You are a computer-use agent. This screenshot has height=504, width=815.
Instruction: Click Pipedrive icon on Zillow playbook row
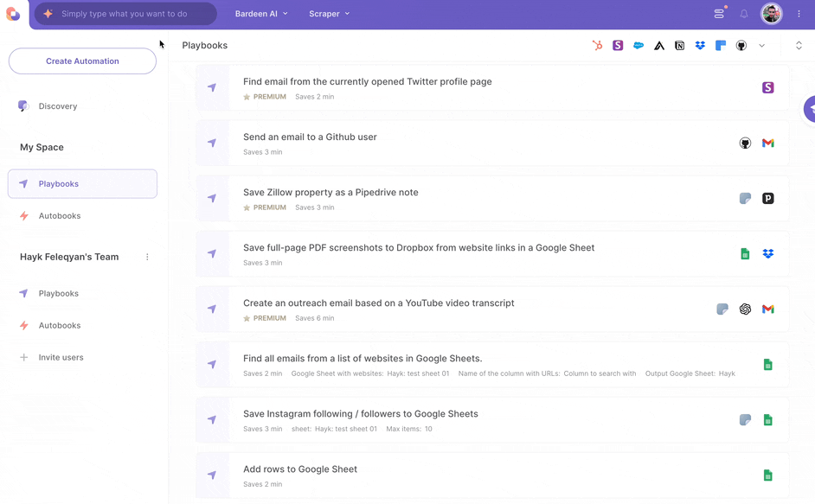(767, 198)
